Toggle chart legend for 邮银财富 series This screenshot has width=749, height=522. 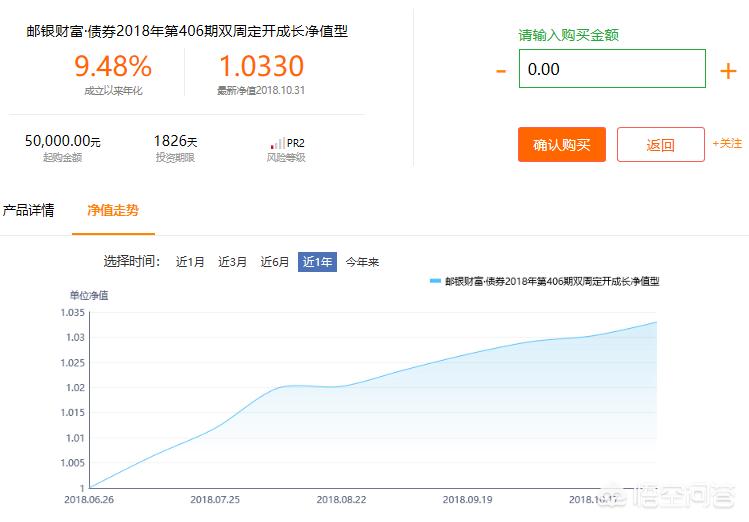tap(545, 281)
